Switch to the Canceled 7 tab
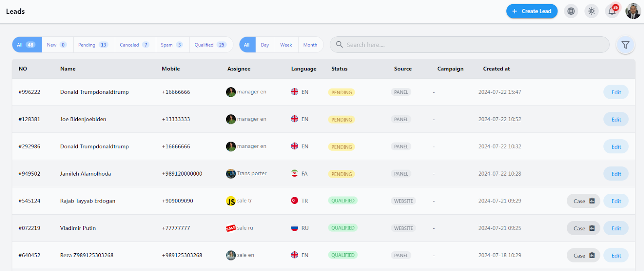This screenshot has width=644, height=271. [135, 45]
